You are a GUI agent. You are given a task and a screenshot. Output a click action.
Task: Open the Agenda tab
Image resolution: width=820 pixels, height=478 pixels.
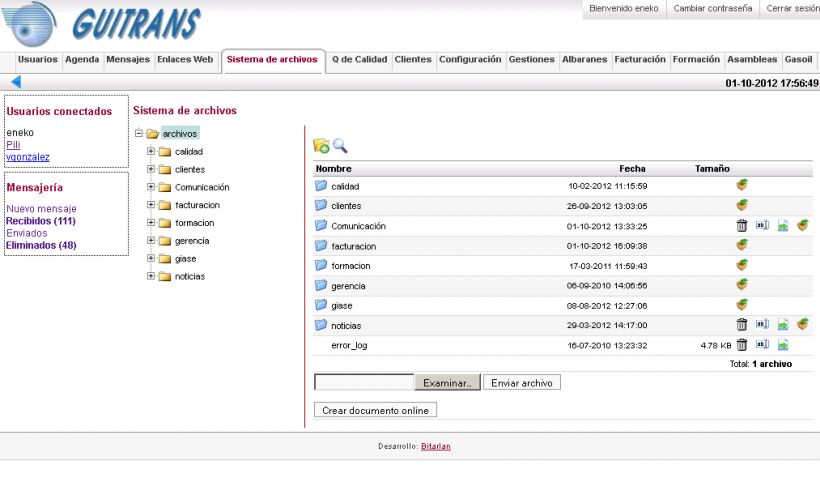point(82,60)
